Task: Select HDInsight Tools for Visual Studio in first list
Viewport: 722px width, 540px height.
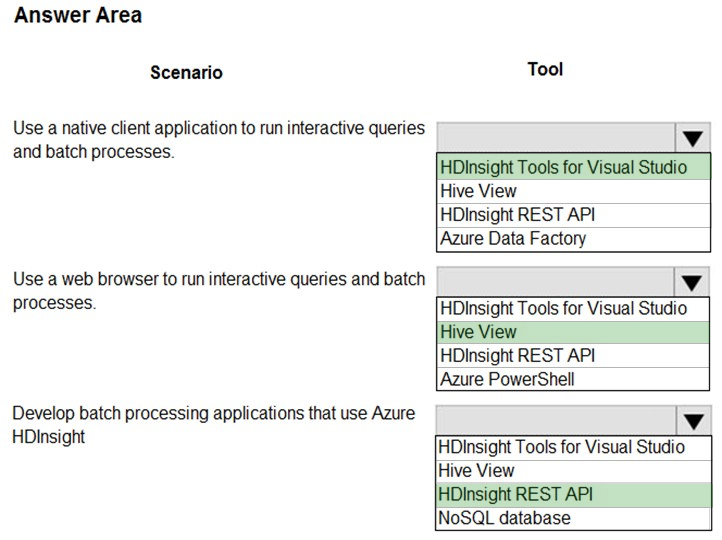Action: pyautogui.click(x=573, y=167)
